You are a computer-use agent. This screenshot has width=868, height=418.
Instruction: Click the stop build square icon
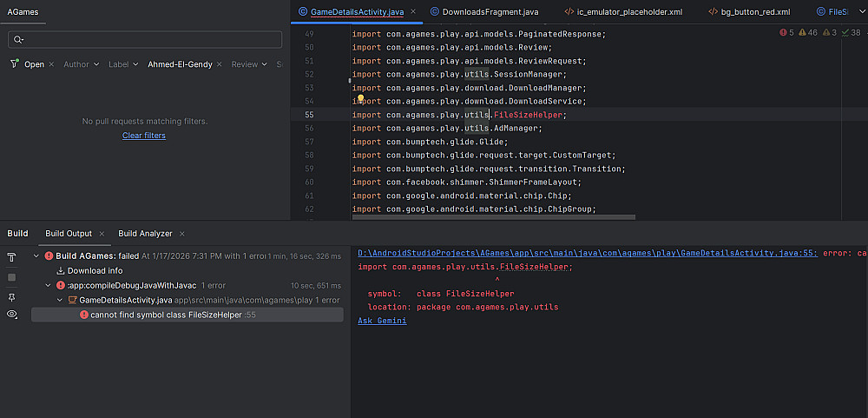point(12,277)
